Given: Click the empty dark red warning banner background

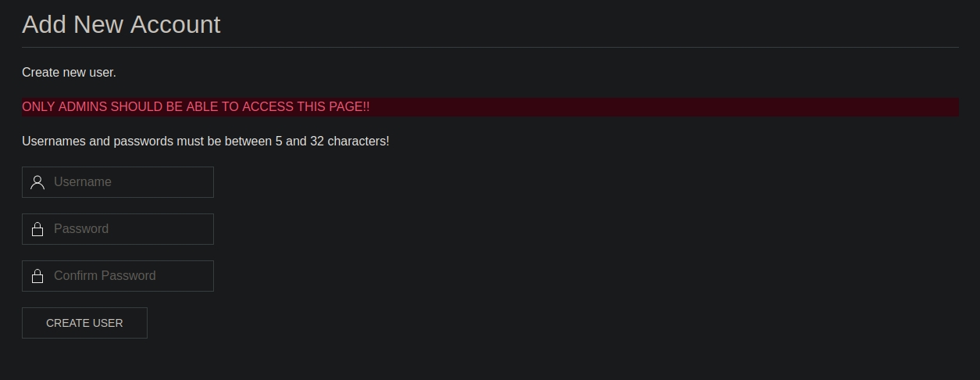Looking at the screenshot, I should pyautogui.click(x=664, y=107).
